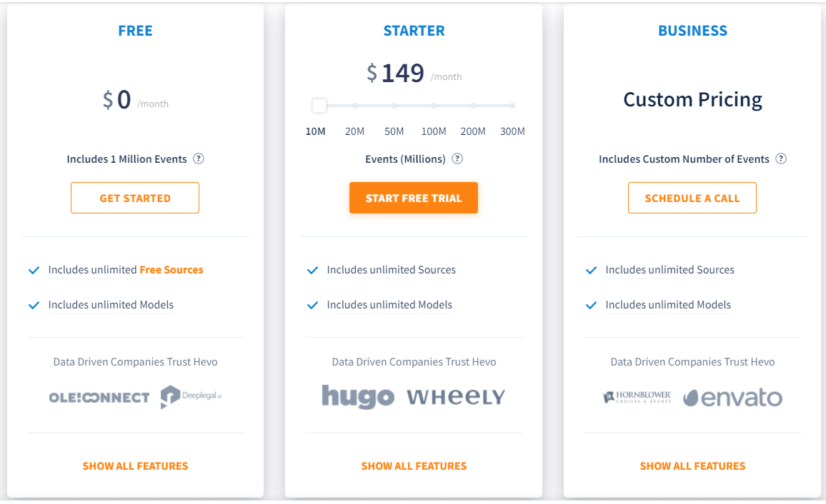Expand Show All Features in the Free plan
The height and width of the screenshot is (504, 826).
(x=135, y=465)
